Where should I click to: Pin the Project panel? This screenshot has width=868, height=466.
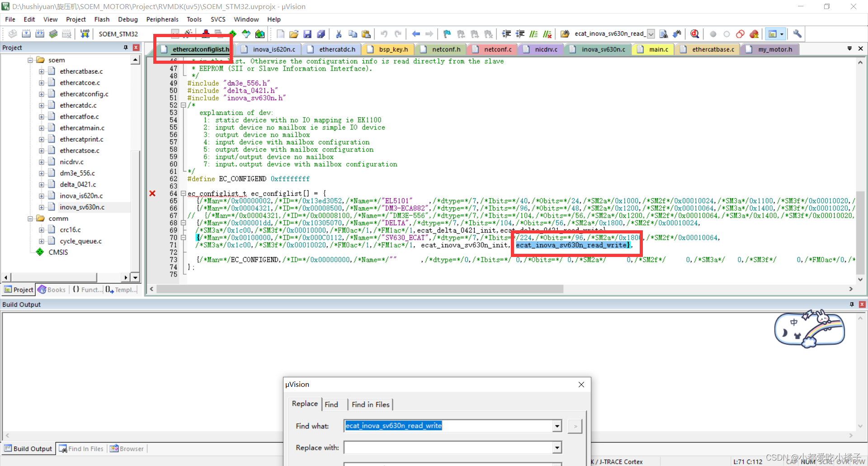point(126,48)
